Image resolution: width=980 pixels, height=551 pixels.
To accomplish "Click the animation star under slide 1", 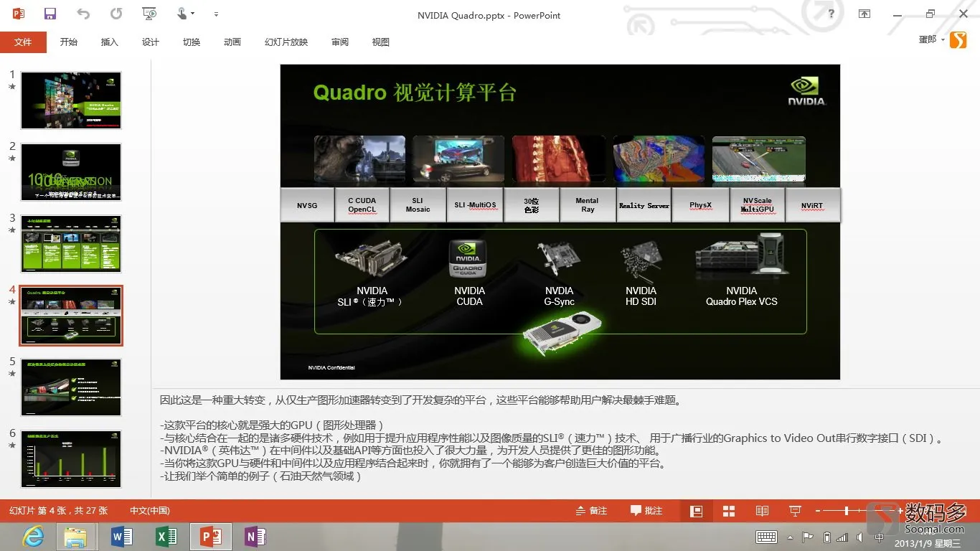I will [x=12, y=87].
